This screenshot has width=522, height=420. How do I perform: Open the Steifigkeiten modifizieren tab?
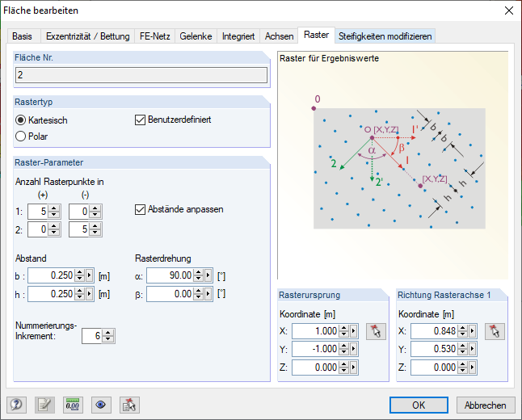coord(385,36)
